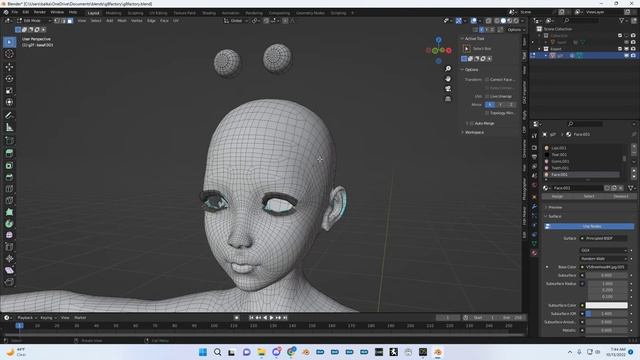Switch to face select mode
640x360 pixels.
[x=70, y=20]
